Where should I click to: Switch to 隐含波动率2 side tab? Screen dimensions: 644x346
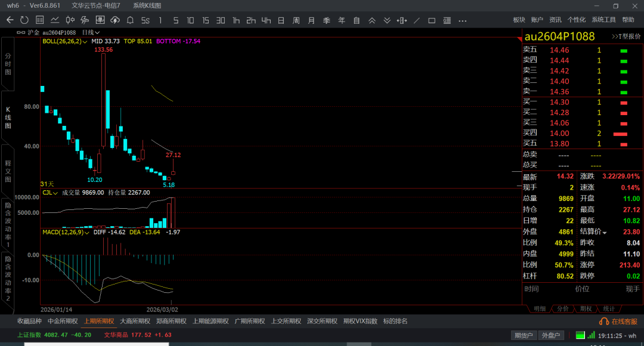pos(8,278)
